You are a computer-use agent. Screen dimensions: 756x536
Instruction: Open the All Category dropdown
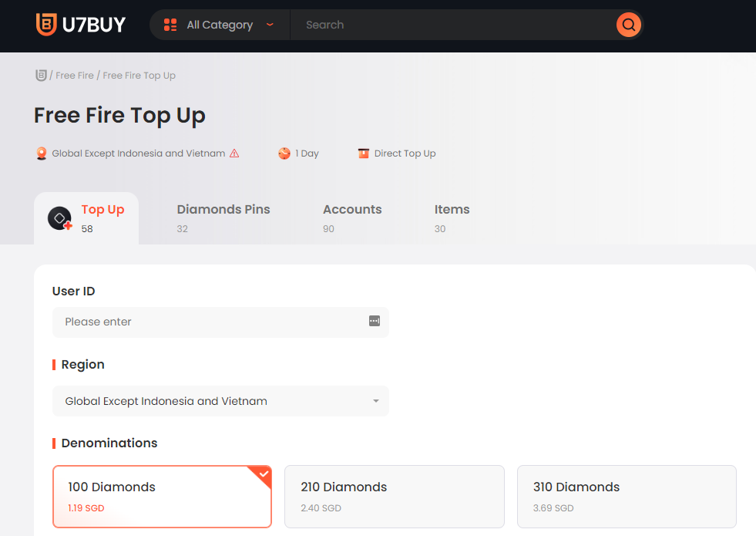click(x=220, y=25)
